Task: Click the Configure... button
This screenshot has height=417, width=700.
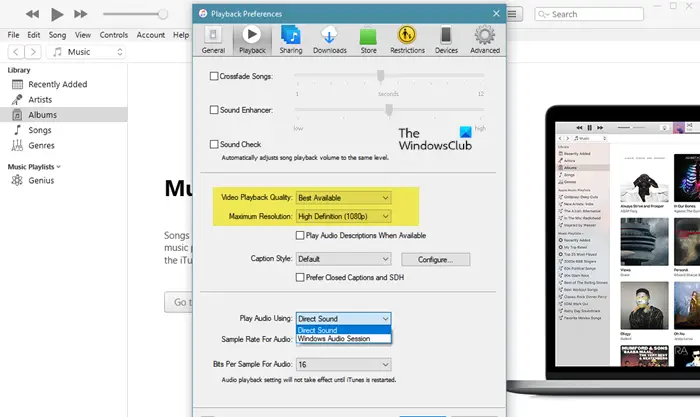Action: [435, 259]
